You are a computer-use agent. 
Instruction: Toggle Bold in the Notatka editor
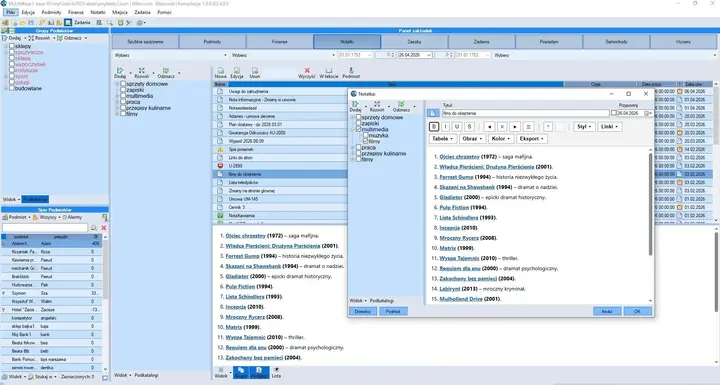434,126
